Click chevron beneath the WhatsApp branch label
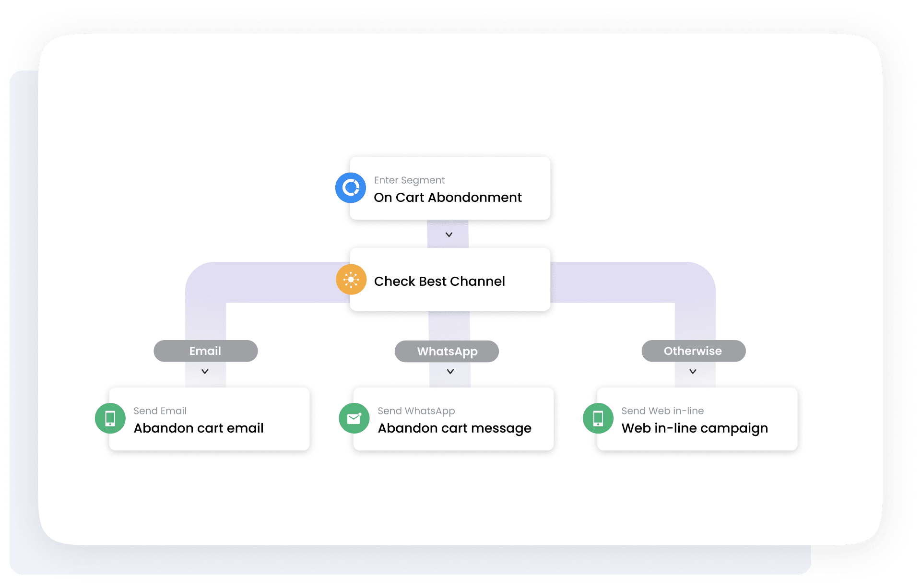This screenshot has width=921, height=588. [450, 371]
